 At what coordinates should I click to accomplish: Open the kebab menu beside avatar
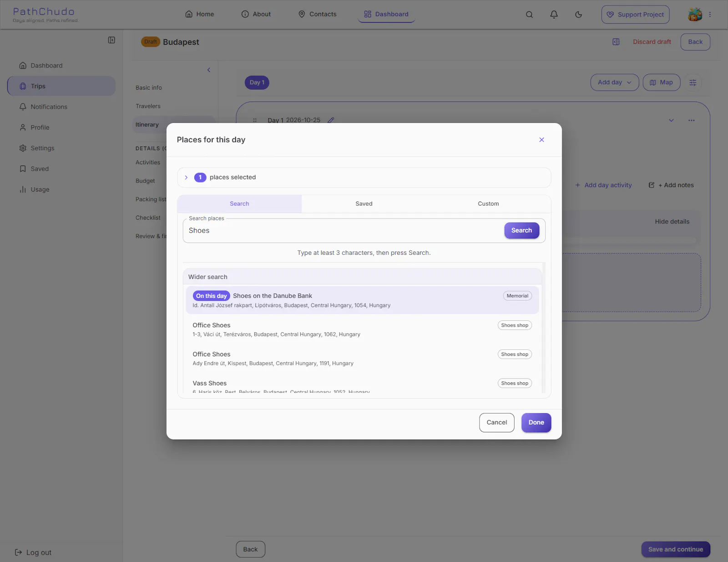(x=710, y=15)
